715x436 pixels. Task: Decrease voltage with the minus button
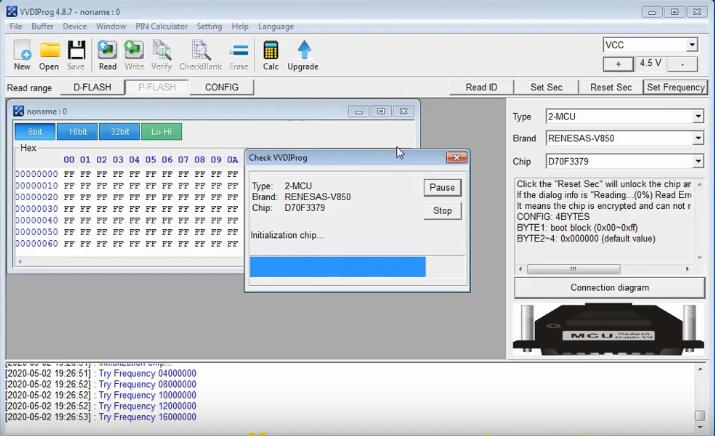tap(682, 64)
